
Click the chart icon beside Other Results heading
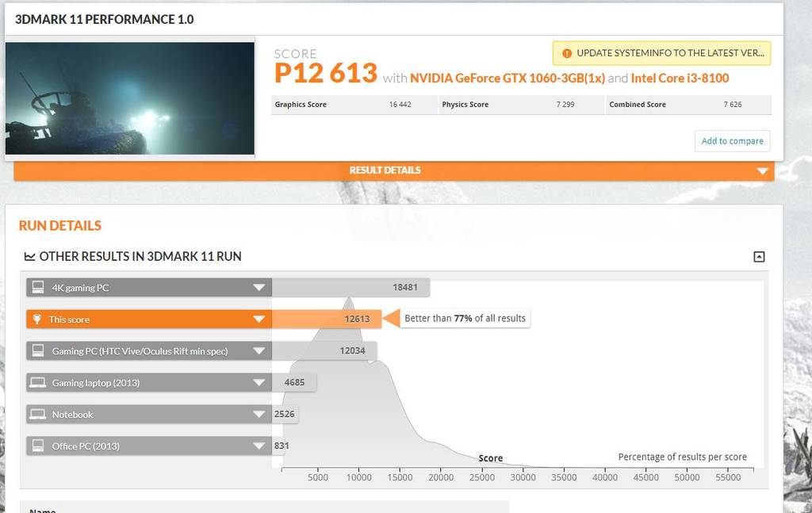click(29, 256)
